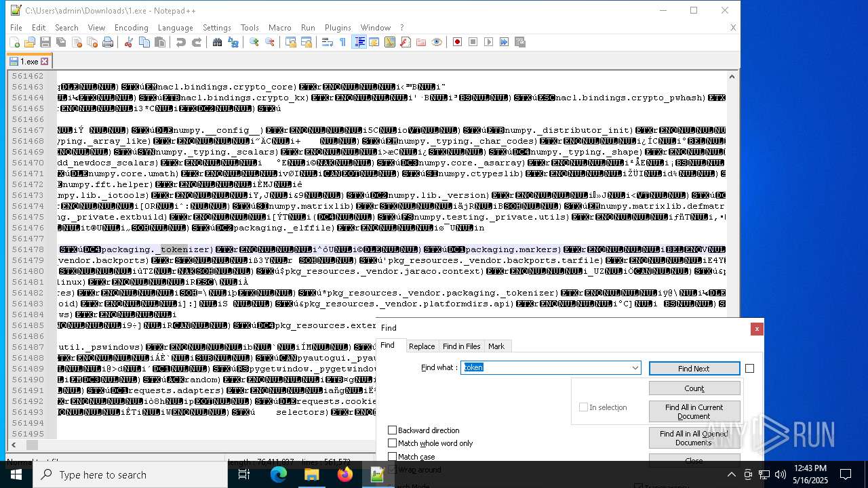Viewport: 868px width, 488px height.
Task: Click the Count button
Action: click(x=694, y=388)
